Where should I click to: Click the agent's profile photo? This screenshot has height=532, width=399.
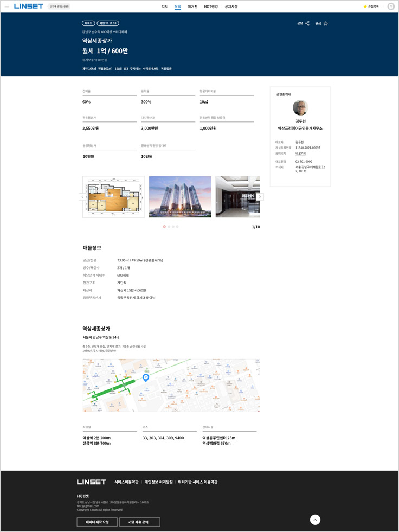pyautogui.click(x=300, y=107)
